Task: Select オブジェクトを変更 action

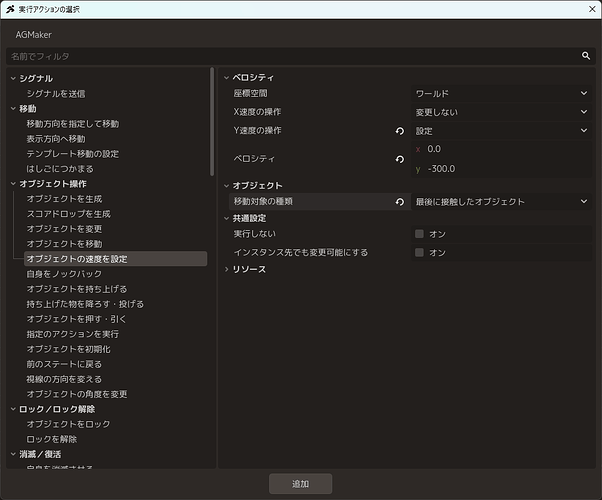Action: click(x=64, y=229)
